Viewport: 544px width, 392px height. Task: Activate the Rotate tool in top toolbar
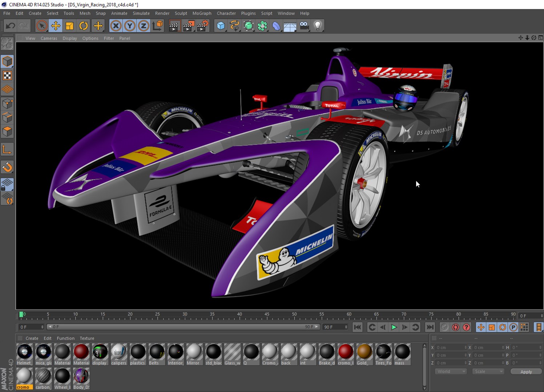tap(84, 26)
